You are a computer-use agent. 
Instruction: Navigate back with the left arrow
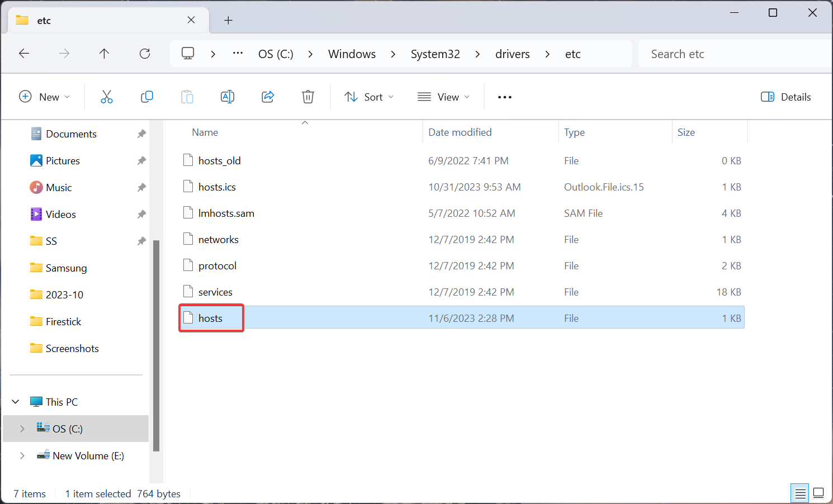[x=24, y=54]
